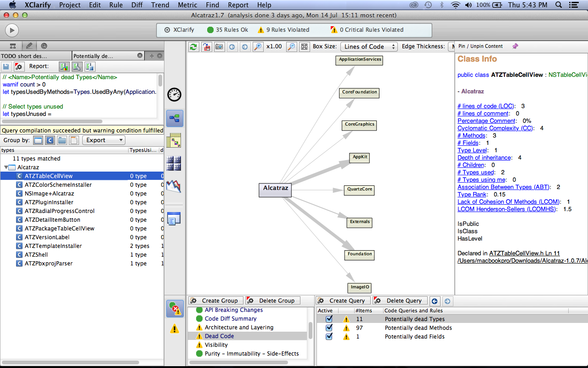Viewport: 588px width, 368px height.
Task: Open the dependency matrix icon
Action: [x=175, y=140]
